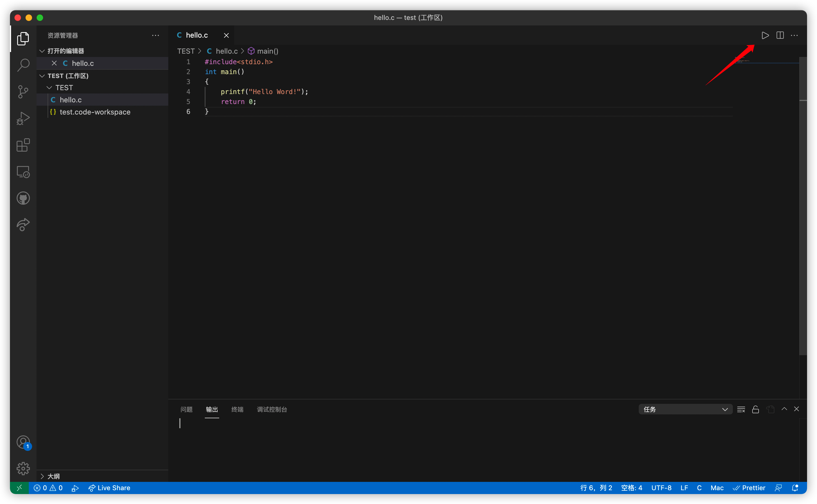Open the Manage gear icon

point(23,469)
